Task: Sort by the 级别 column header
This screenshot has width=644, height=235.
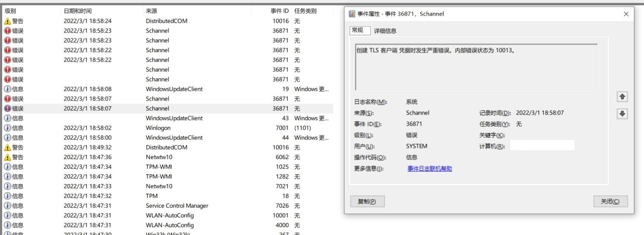Action: pyautogui.click(x=10, y=11)
